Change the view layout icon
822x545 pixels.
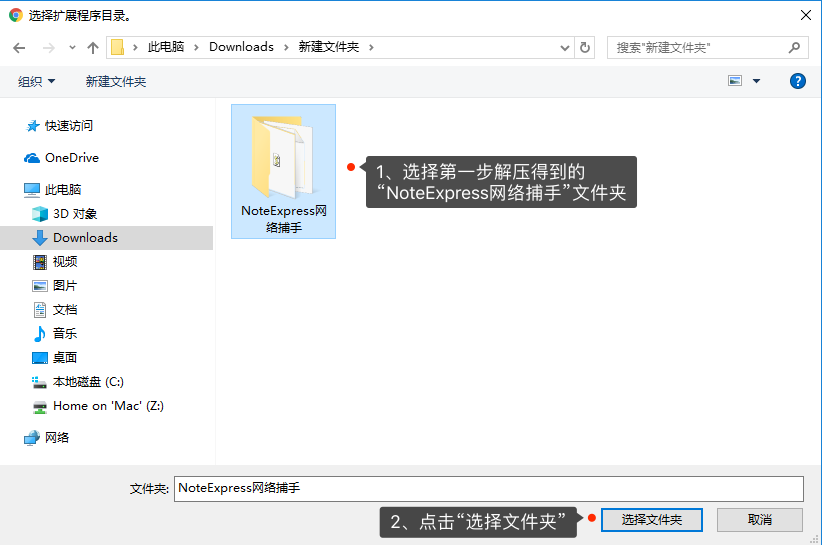coord(735,81)
